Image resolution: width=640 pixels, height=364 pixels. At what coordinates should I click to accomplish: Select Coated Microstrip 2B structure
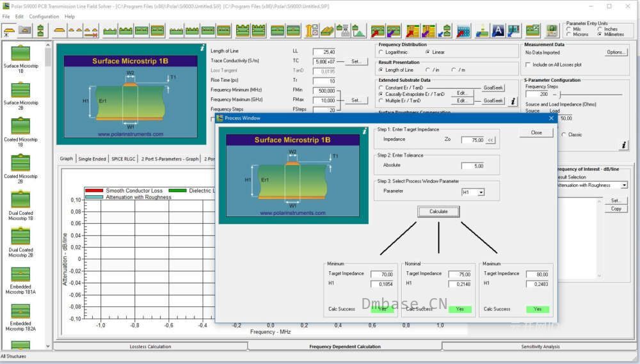pos(20,170)
